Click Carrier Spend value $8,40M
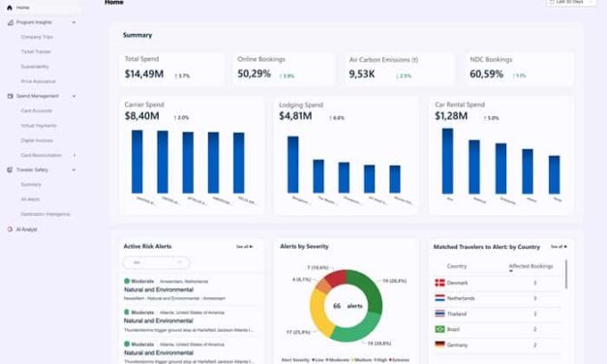Image resolution: width=607 pixels, height=364 pixels. pyautogui.click(x=141, y=116)
